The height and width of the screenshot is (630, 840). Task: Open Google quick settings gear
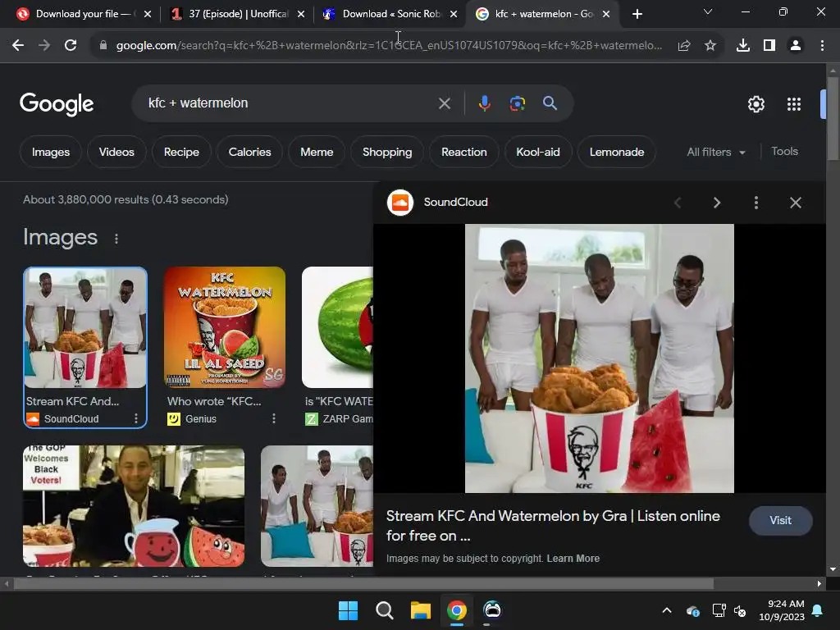[x=756, y=104]
